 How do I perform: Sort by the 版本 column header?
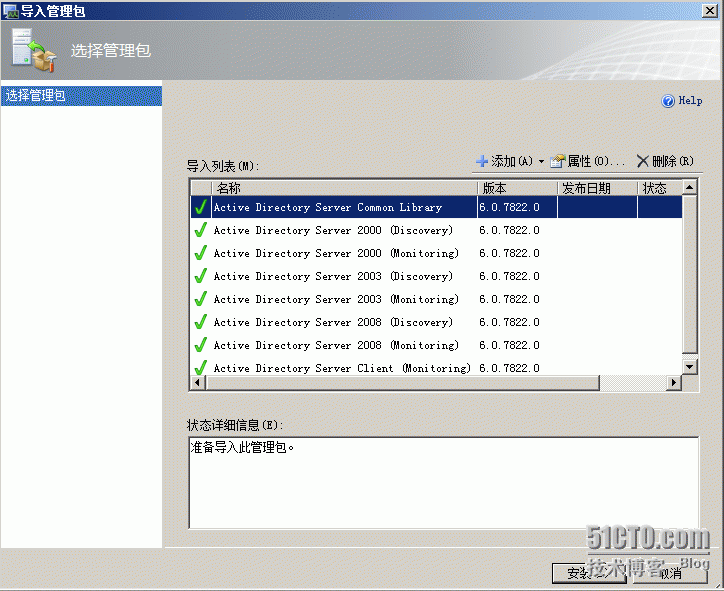click(x=517, y=188)
